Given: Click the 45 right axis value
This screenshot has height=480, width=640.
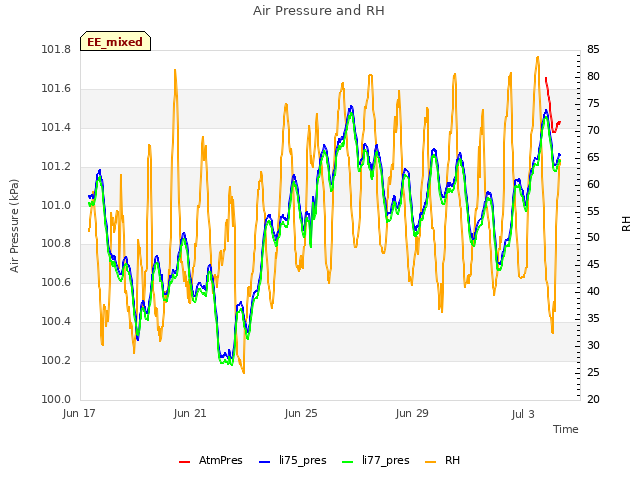Looking at the screenshot, I should pyautogui.click(x=593, y=264).
